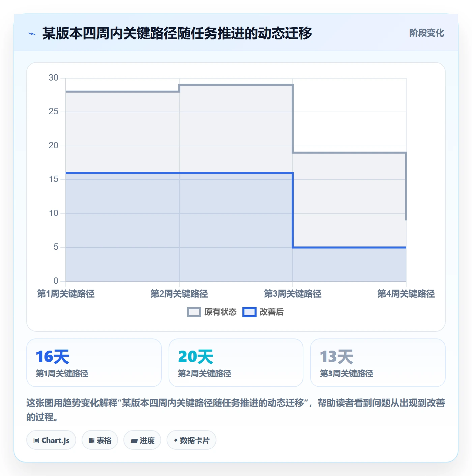This screenshot has width=472, height=476.
Task: Click the gray 原有状态 line at value 29
Action: pyautogui.click(x=236, y=85)
